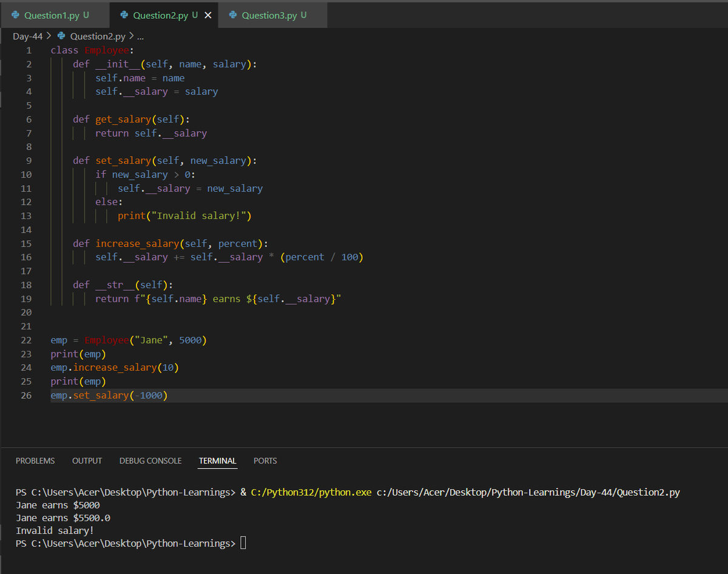This screenshot has height=574, width=728.
Task: Click emp.increase_salary(10) on line 24
Action: [x=115, y=368]
